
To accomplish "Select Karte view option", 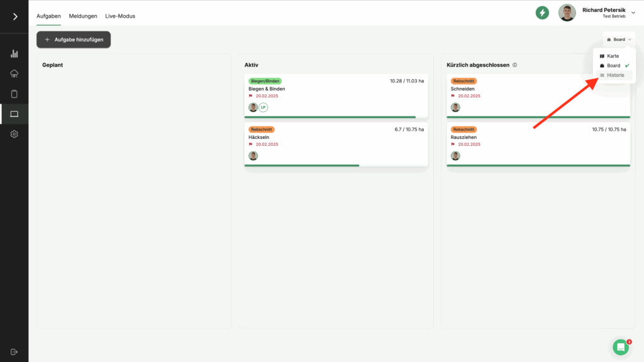I will point(613,56).
